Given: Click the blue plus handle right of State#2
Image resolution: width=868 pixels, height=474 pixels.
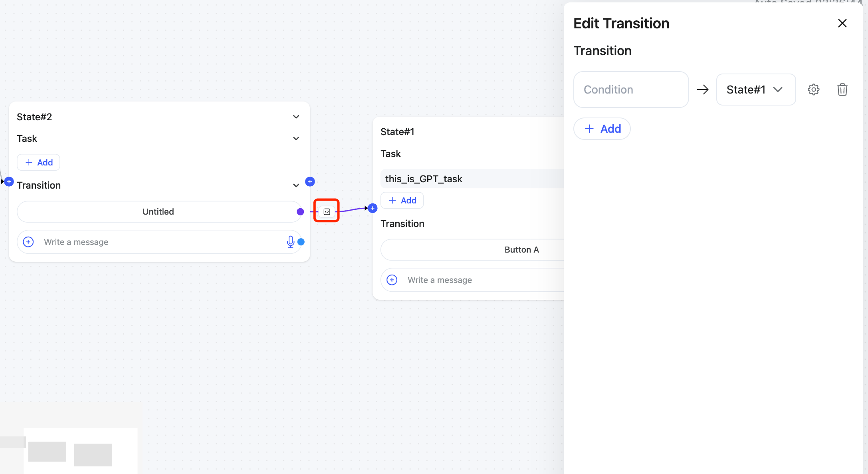Looking at the screenshot, I should [x=310, y=182].
